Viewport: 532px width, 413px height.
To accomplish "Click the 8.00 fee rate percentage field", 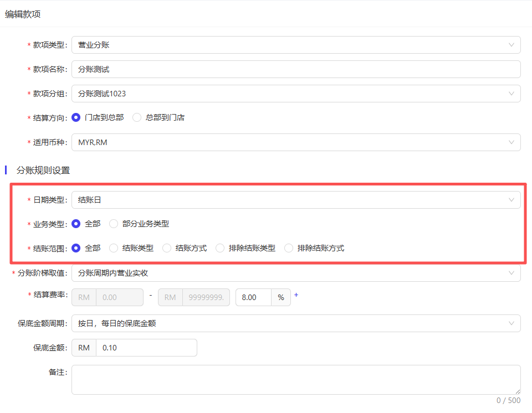I will (x=253, y=297).
